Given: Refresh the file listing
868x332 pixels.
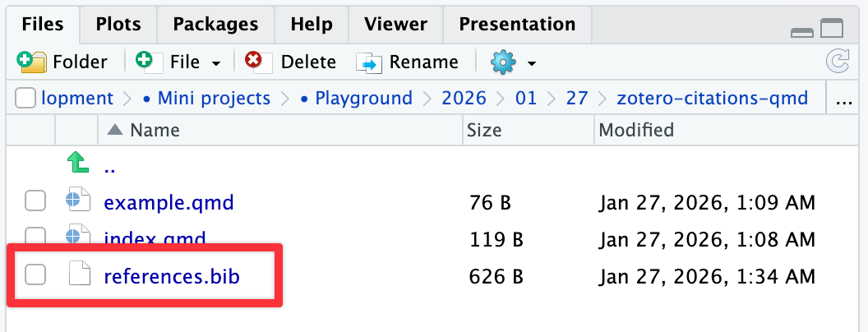Looking at the screenshot, I should (838, 62).
